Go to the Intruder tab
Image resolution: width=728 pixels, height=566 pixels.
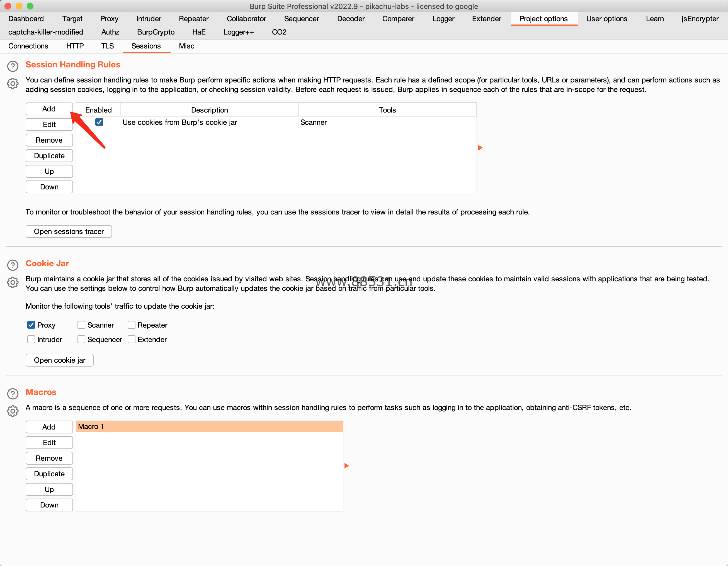[149, 19]
